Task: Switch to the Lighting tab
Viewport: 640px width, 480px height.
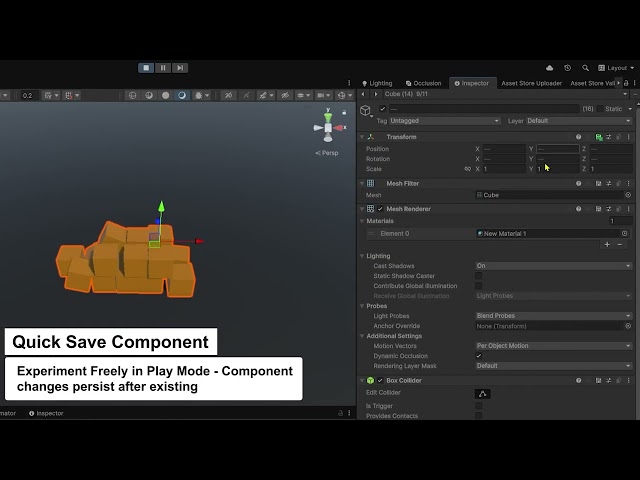Action: pyautogui.click(x=377, y=83)
